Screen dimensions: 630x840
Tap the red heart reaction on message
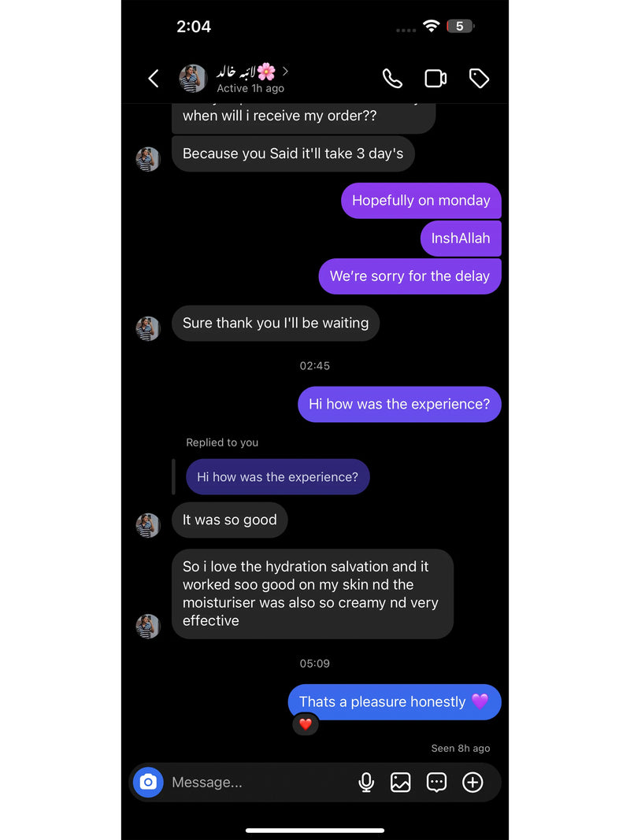pos(306,724)
